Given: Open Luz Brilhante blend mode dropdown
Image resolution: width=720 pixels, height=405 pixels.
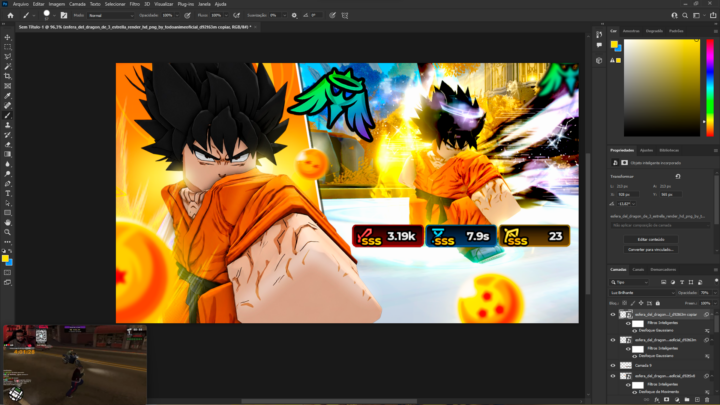Looking at the screenshot, I should [642, 292].
